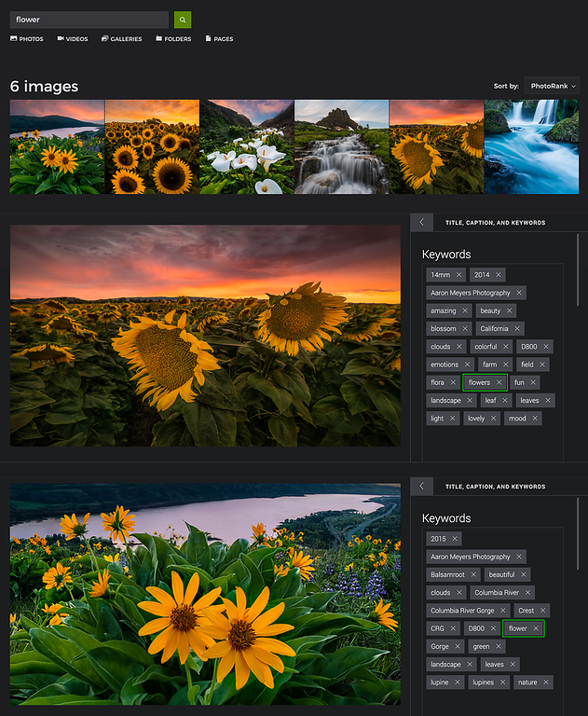Remove the 'flora' keyword
Image resolution: width=588 pixels, height=716 pixels.
tap(453, 382)
